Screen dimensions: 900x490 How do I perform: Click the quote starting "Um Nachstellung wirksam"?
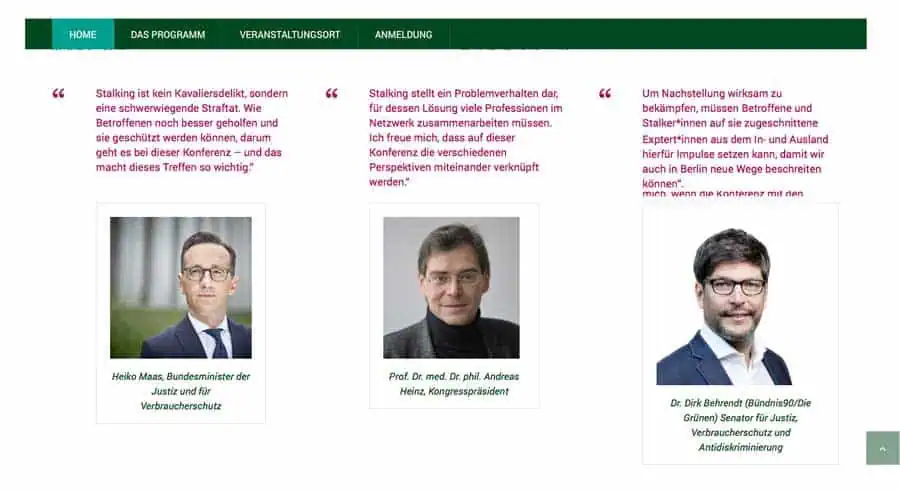[735, 138]
